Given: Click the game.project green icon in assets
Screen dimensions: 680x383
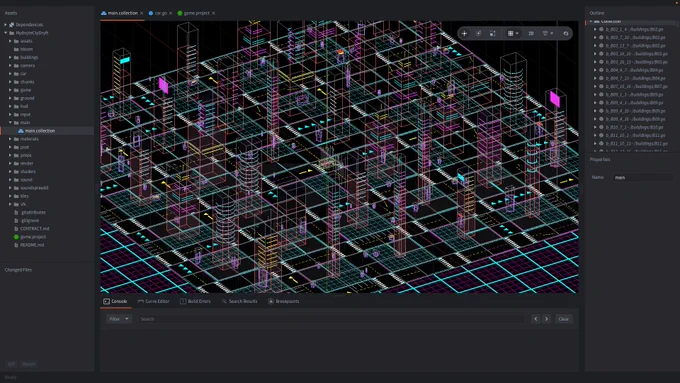Looking at the screenshot, I should point(16,237).
